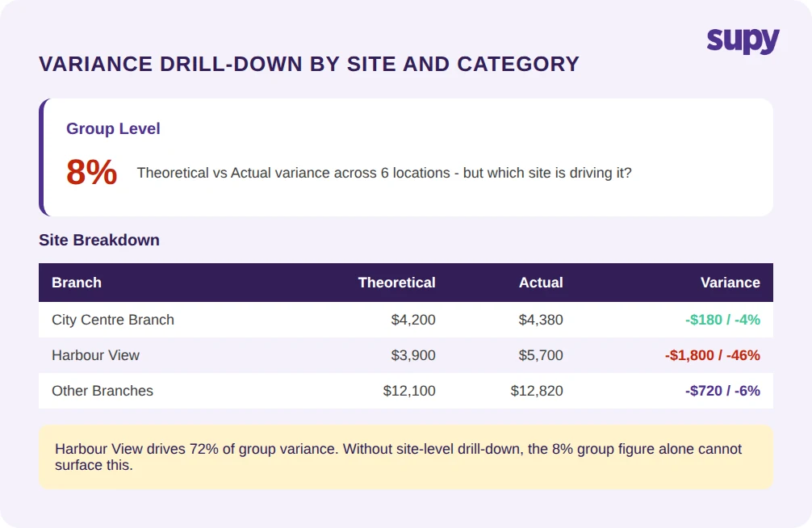Click the 'Group Level' heading
Viewport: 812px width, 528px height.
113,128
